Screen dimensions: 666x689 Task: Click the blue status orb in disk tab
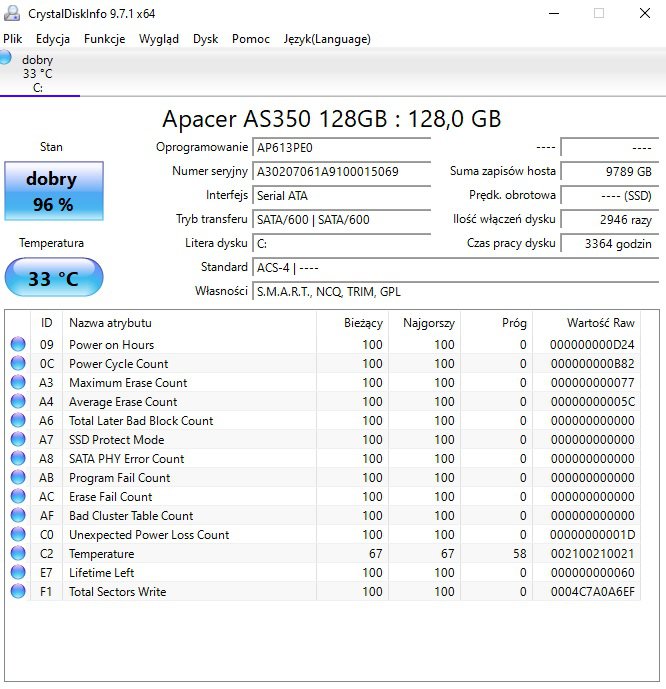[5, 58]
